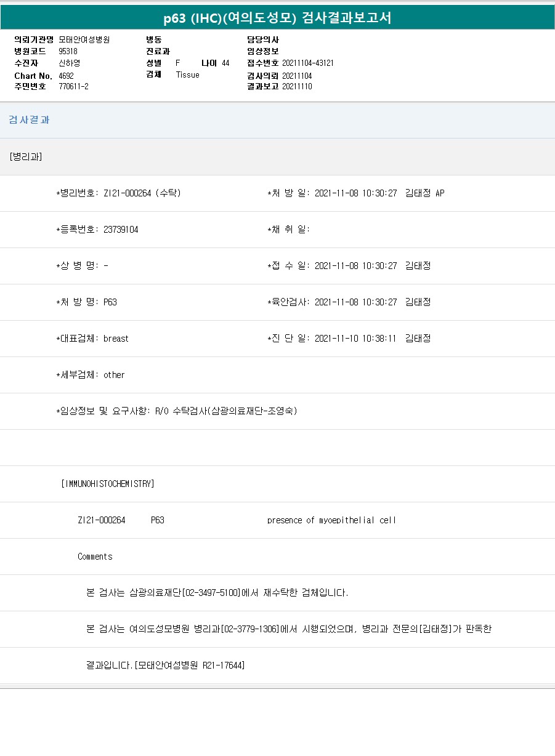The height and width of the screenshot is (756, 555).
Task: Select the resident number '770611-2'
Action: click(x=73, y=86)
